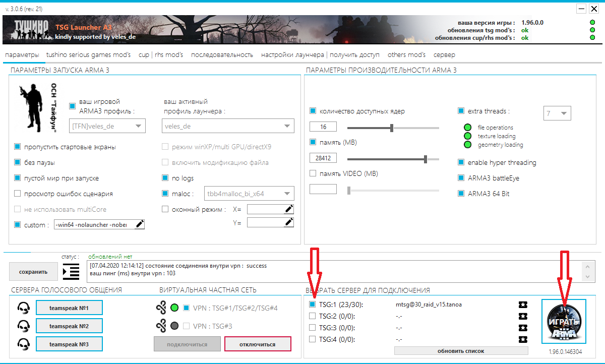Toggle the extra threads checkbox
The height and width of the screenshot is (364, 605).
pyautogui.click(x=461, y=111)
